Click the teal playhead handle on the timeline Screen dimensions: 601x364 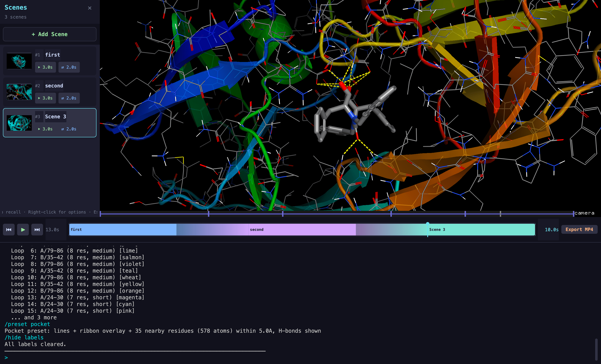(428, 224)
